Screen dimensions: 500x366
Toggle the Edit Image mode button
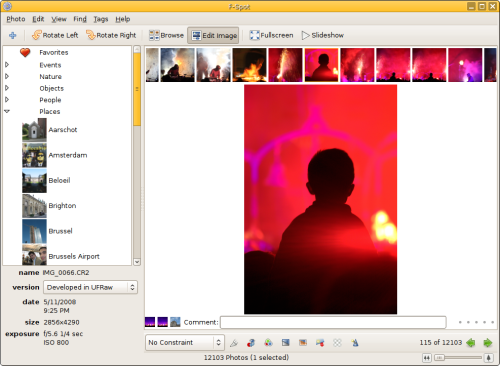pos(213,35)
